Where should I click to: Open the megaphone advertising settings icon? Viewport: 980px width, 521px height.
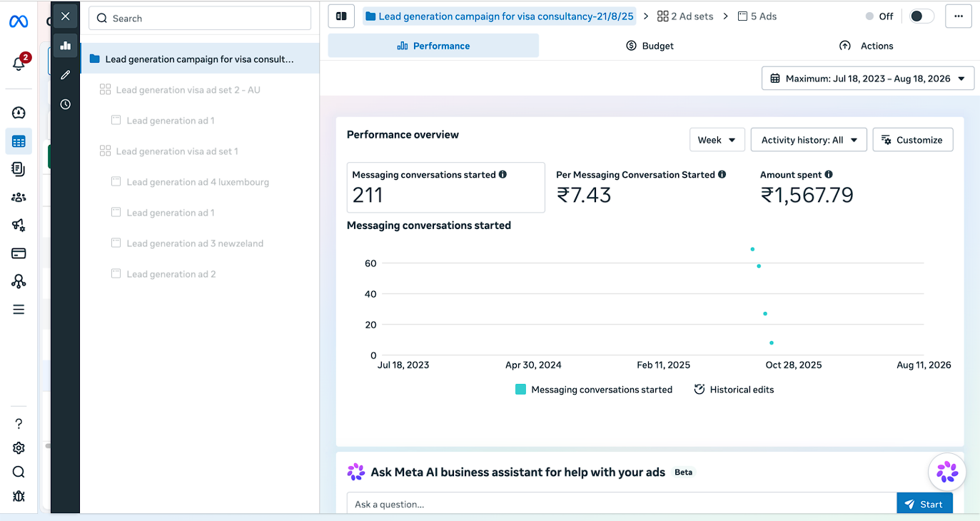coord(19,226)
